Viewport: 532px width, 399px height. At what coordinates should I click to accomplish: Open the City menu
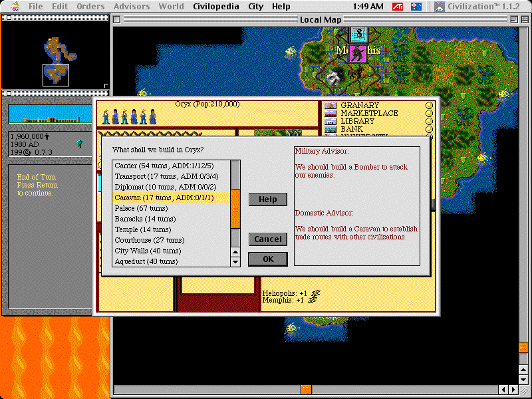[x=255, y=7]
